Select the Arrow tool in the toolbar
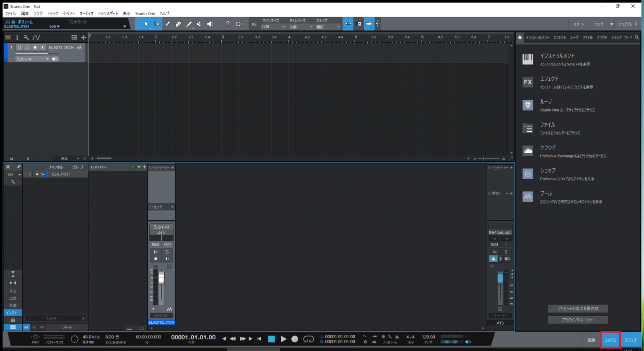Image resolution: width=644 pixels, height=351 pixels. point(147,24)
